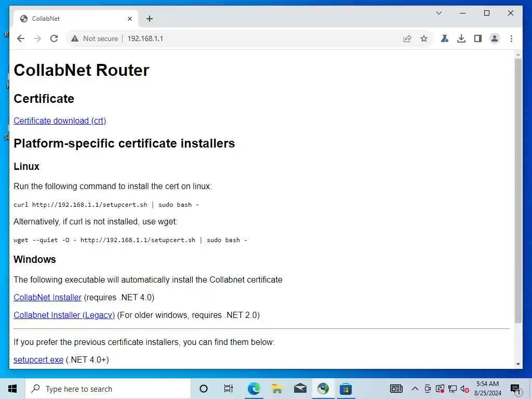This screenshot has width=532, height=399.
Task: Open the Chrome Labs flask icon
Action: [x=445, y=38]
